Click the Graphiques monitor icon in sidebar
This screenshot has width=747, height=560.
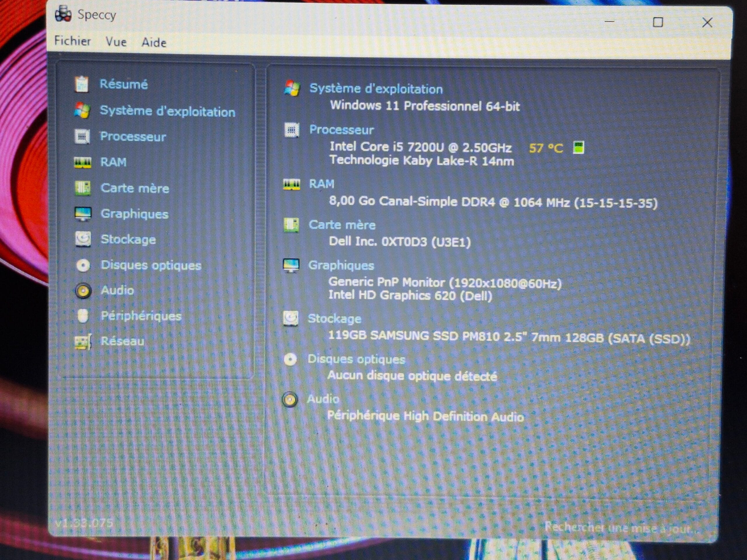[x=83, y=214]
